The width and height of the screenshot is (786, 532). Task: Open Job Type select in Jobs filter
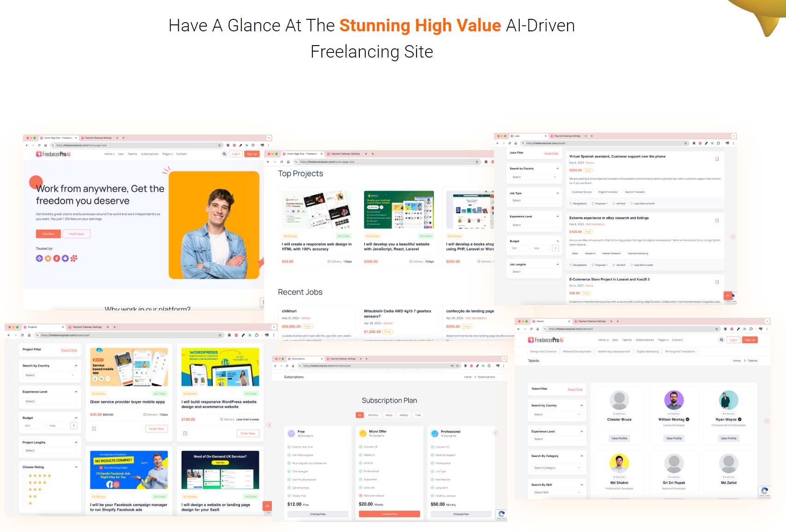(x=534, y=200)
